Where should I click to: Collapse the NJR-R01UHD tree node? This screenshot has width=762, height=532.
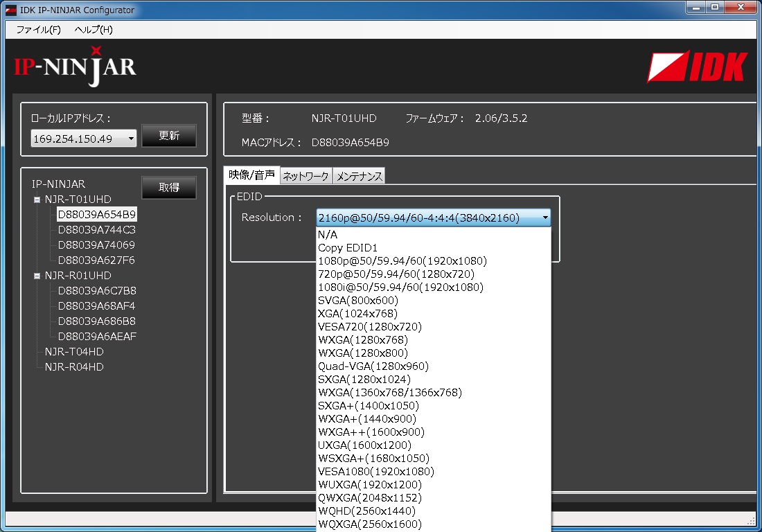click(37, 276)
